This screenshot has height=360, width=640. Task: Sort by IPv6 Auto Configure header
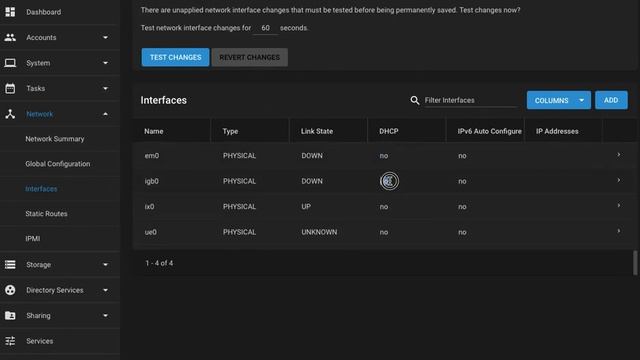tap(489, 131)
